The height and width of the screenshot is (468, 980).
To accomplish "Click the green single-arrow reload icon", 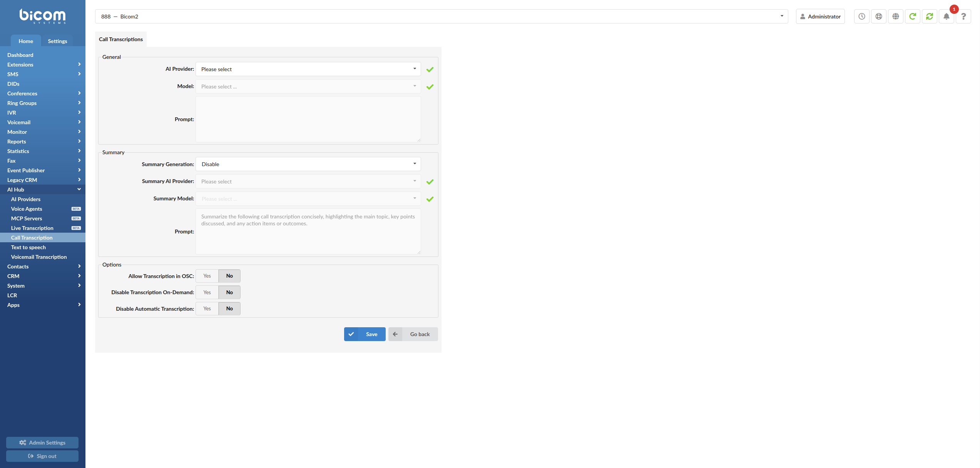I will tap(912, 17).
